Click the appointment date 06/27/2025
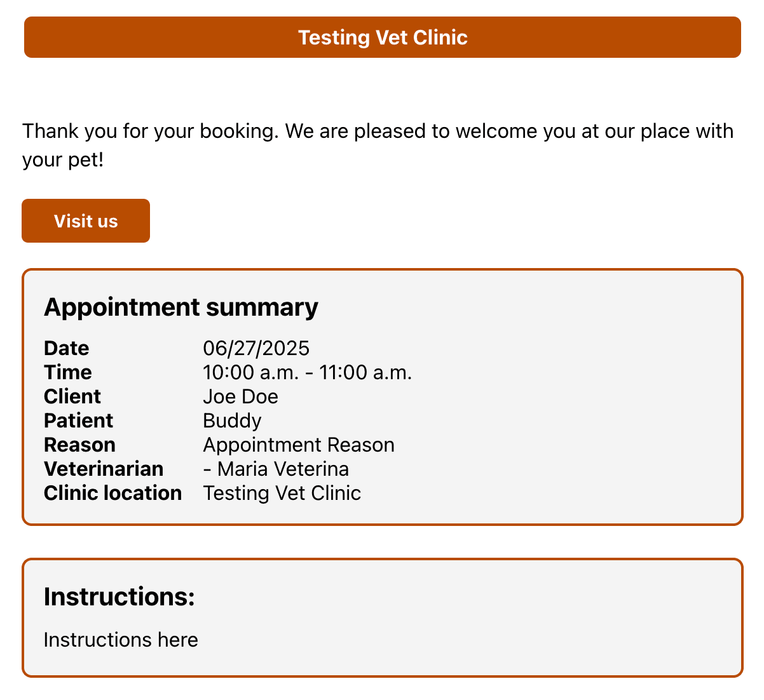This screenshot has height=700, width=764. click(256, 348)
